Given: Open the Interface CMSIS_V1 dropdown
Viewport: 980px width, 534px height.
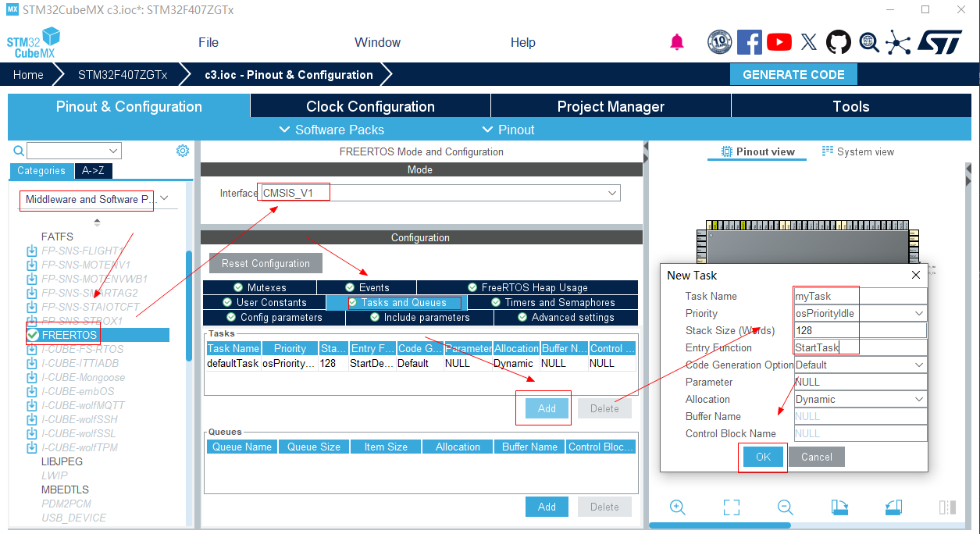Looking at the screenshot, I should click(612, 193).
